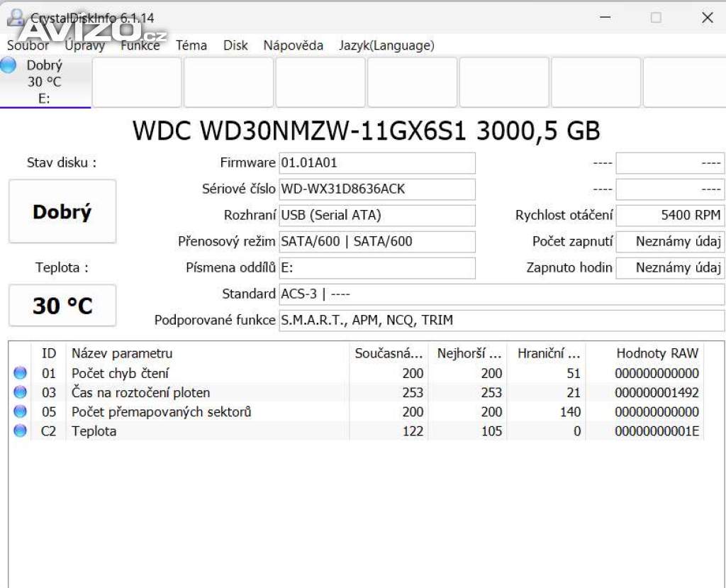726x588 pixels.
Task: Open the Disk menu
Action: 235,45
